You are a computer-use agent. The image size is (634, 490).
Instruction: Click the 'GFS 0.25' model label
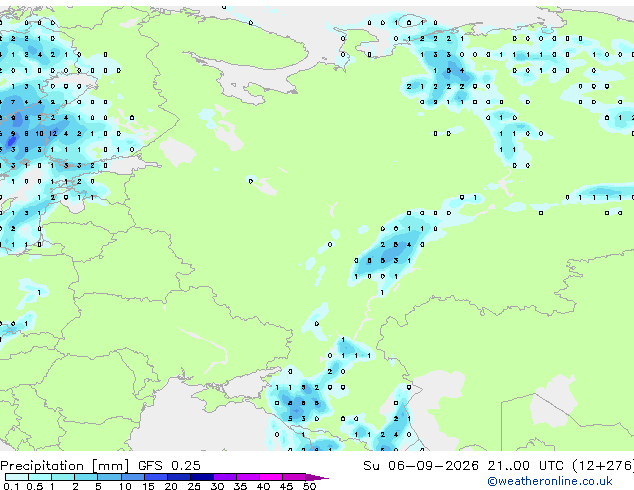tap(169, 466)
